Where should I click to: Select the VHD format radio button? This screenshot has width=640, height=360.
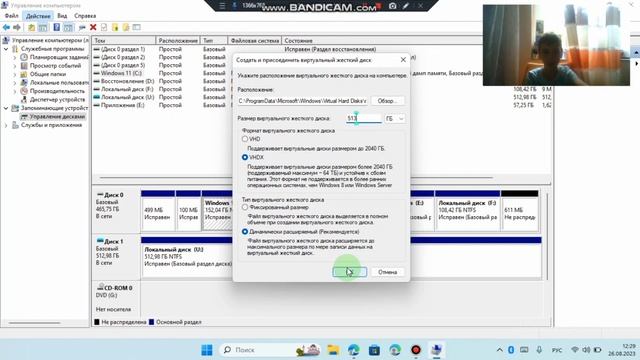(x=245, y=139)
